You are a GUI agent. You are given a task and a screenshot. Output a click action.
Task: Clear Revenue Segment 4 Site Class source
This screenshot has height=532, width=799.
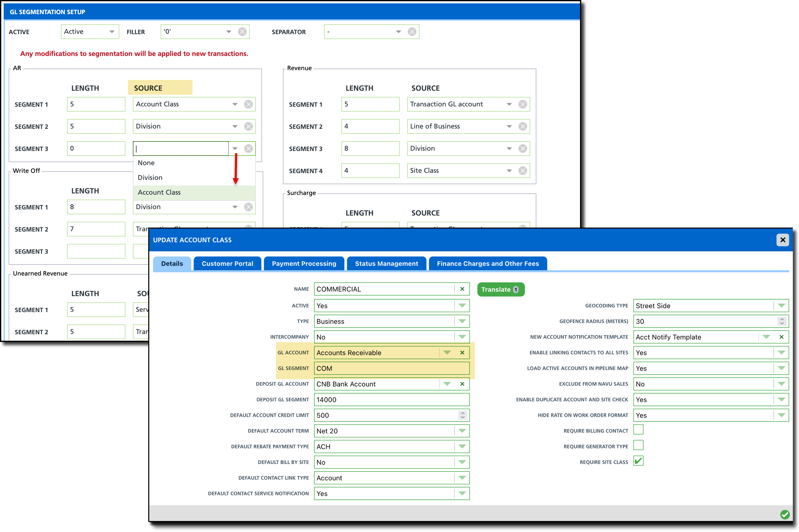(x=523, y=171)
